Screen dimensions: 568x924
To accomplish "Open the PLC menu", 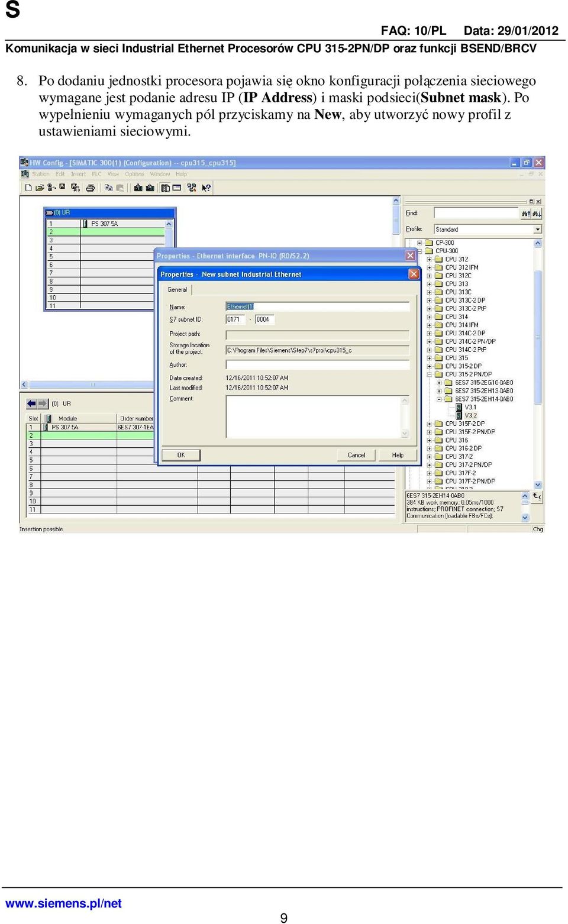I will (96, 174).
